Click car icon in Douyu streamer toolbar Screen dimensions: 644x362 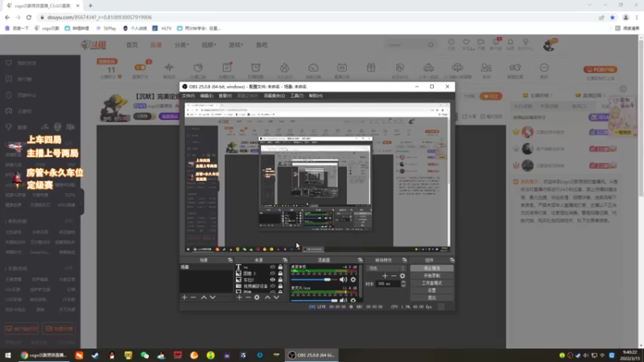tap(428, 68)
